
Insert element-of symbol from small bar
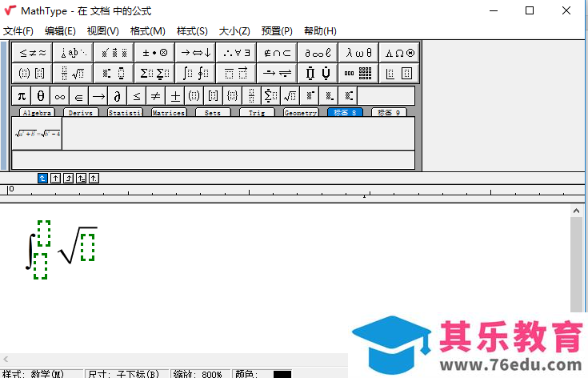click(x=78, y=96)
